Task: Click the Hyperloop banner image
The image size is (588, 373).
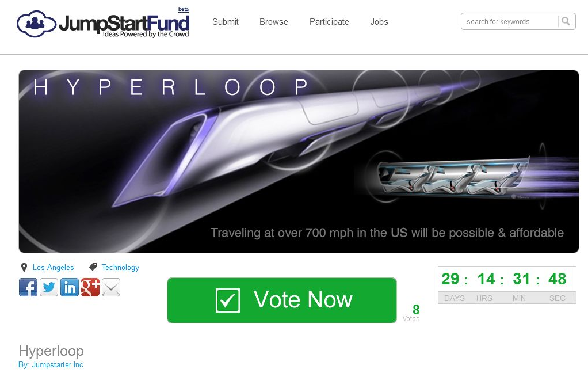Action: point(299,161)
